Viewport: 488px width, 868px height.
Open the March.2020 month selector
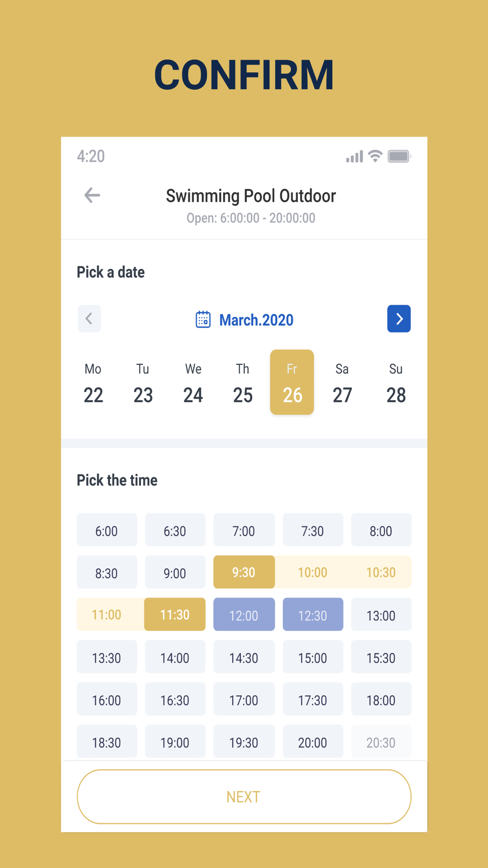pyautogui.click(x=256, y=320)
